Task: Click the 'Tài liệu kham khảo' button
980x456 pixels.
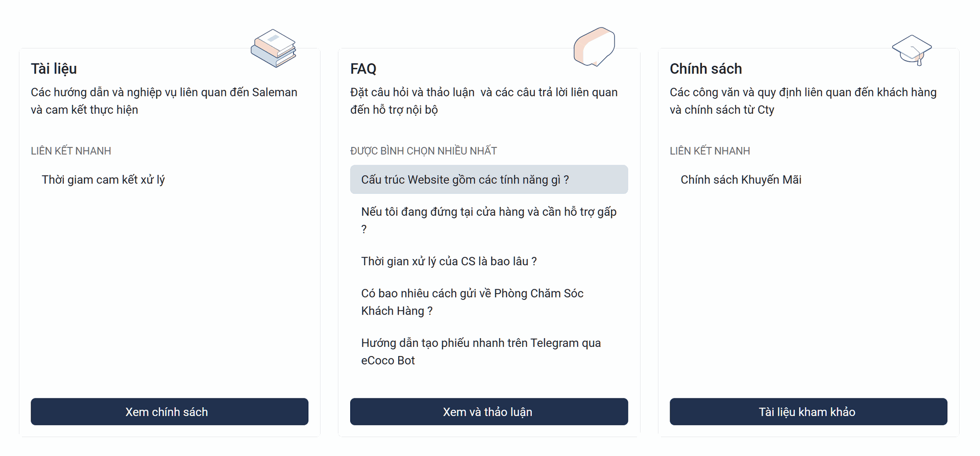Action: pyautogui.click(x=808, y=412)
